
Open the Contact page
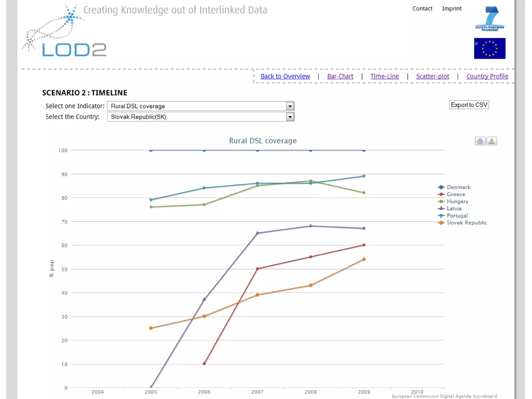[422, 9]
